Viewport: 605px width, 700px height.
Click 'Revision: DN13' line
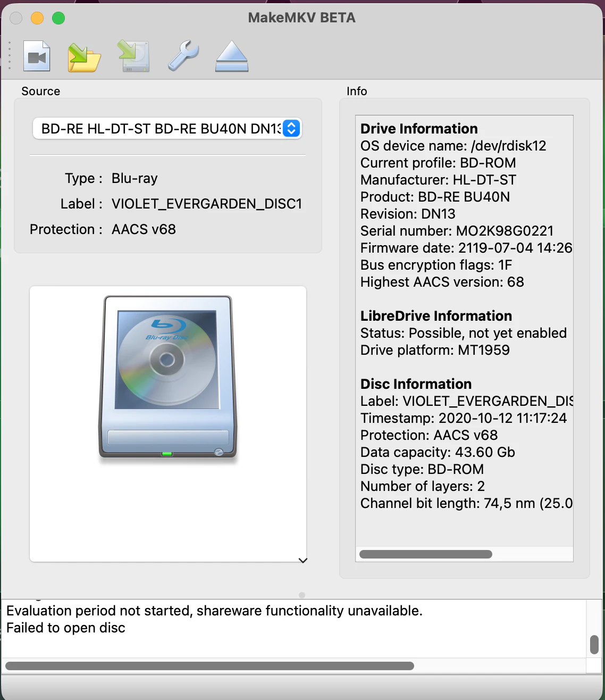408,214
